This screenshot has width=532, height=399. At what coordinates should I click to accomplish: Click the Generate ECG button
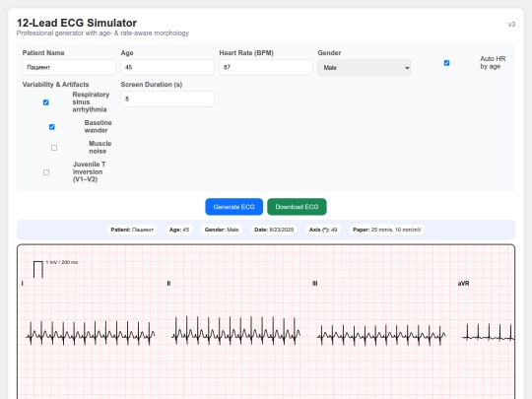tap(233, 207)
